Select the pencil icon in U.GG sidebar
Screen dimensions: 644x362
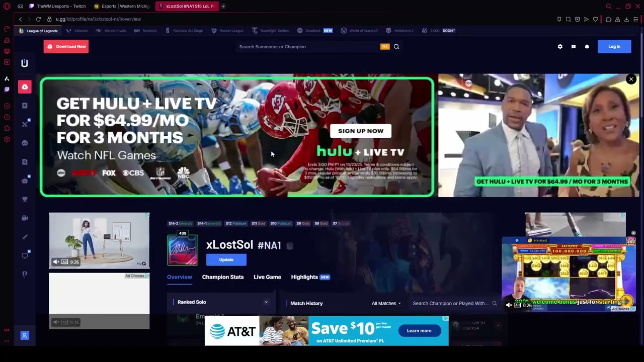25,237
